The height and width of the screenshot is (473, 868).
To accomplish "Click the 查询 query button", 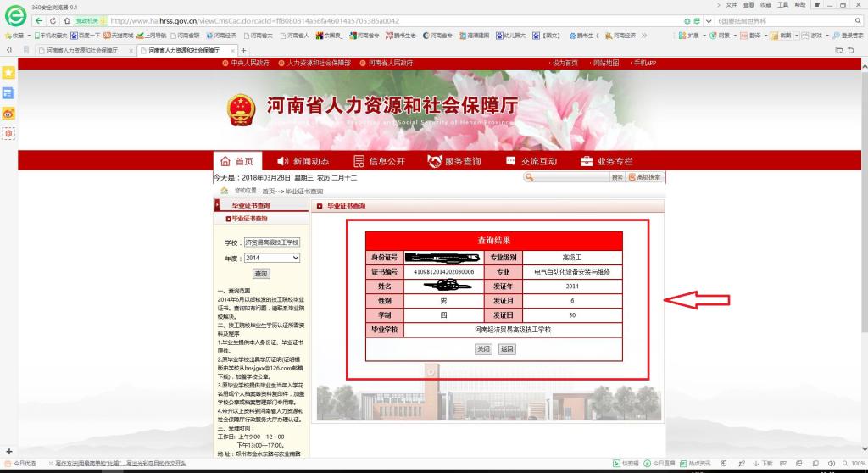I will 261,274.
